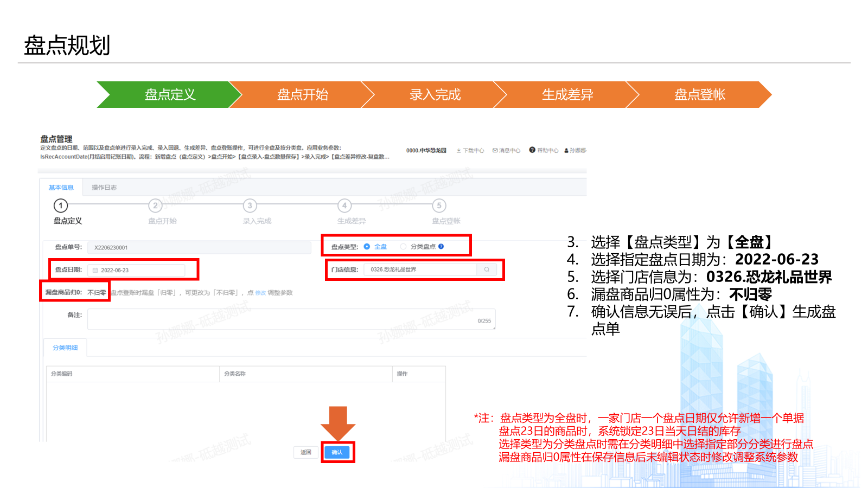Screen dimensions: 868x488
Task: Click the green 盘点定义 chevron step
Action: click(169, 95)
